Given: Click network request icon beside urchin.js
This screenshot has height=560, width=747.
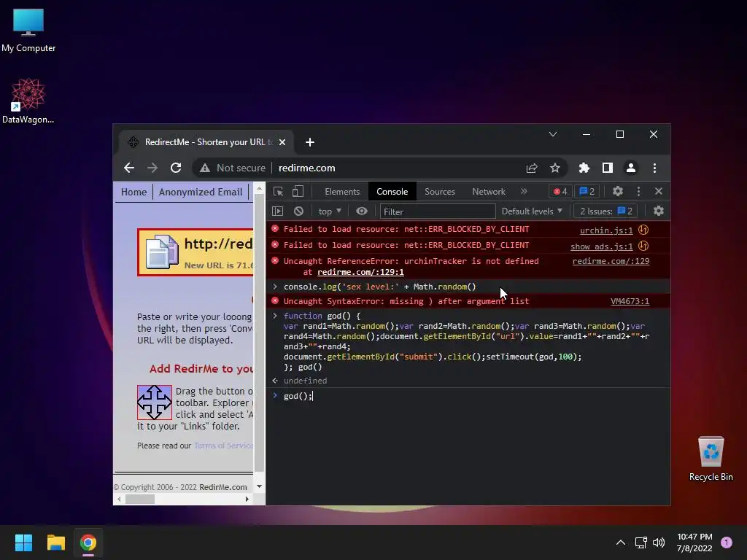Looking at the screenshot, I should click(643, 230).
